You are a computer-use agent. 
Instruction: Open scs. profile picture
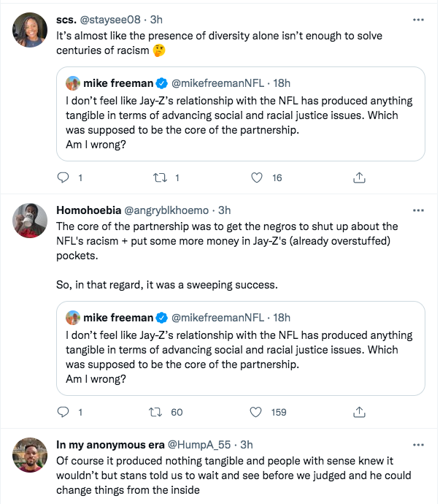tap(30, 30)
